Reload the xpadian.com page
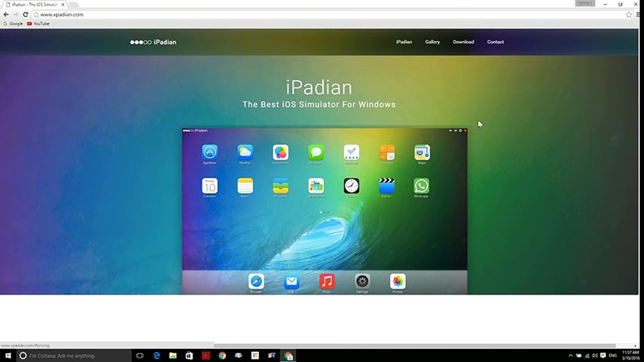Image resolution: width=644 pixels, height=362 pixels. [x=25, y=15]
